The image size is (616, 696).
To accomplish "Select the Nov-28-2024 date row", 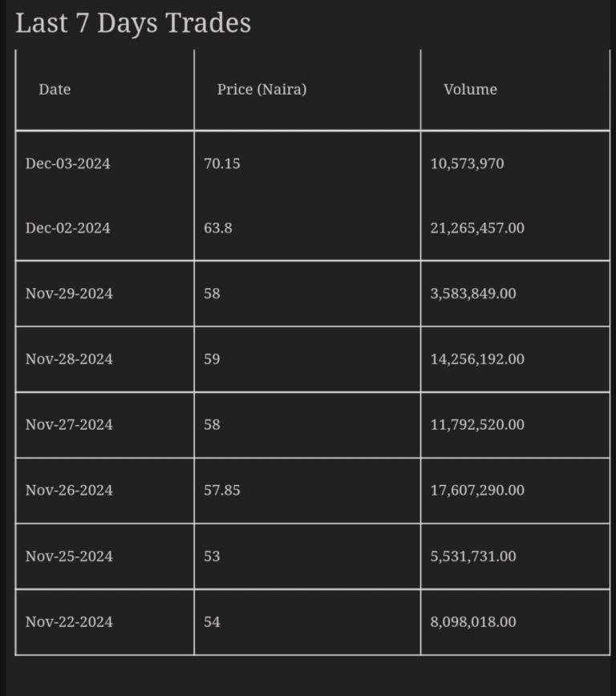I will click(x=69, y=360).
